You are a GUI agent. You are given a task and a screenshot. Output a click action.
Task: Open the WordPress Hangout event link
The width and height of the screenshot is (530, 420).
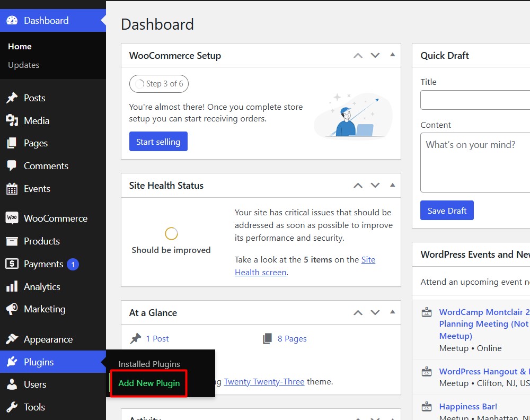(x=484, y=371)
